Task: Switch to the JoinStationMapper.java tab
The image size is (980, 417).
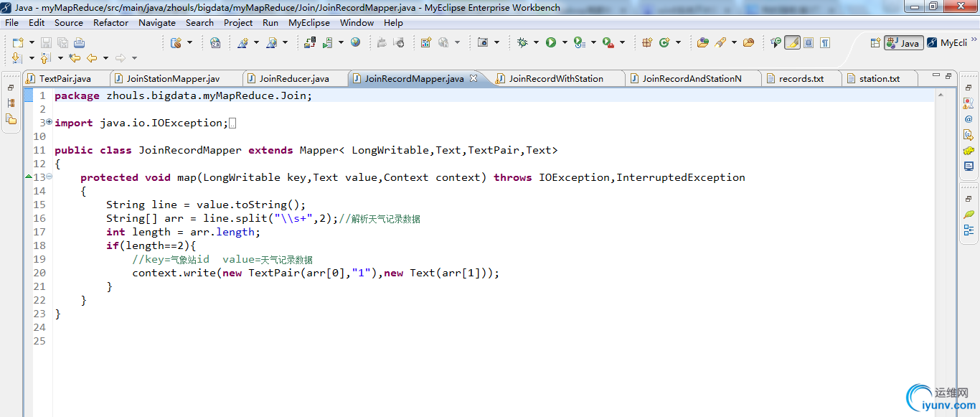Action: pyautogui.click(x=173, y=78)
